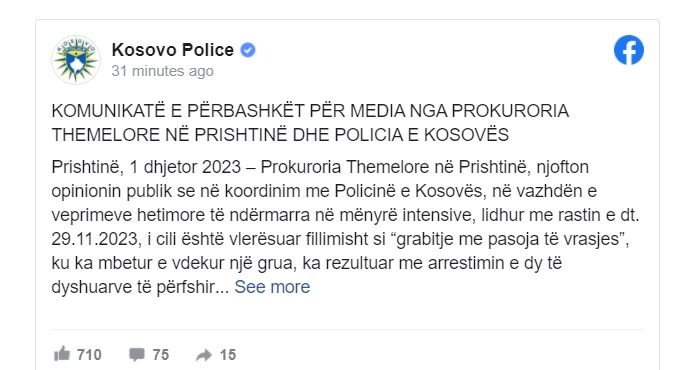Click the quoted phrase 'grabitje me pasoja të vrasjes'
This screenshot has width=690, height=370.
[x=508, y=239]
